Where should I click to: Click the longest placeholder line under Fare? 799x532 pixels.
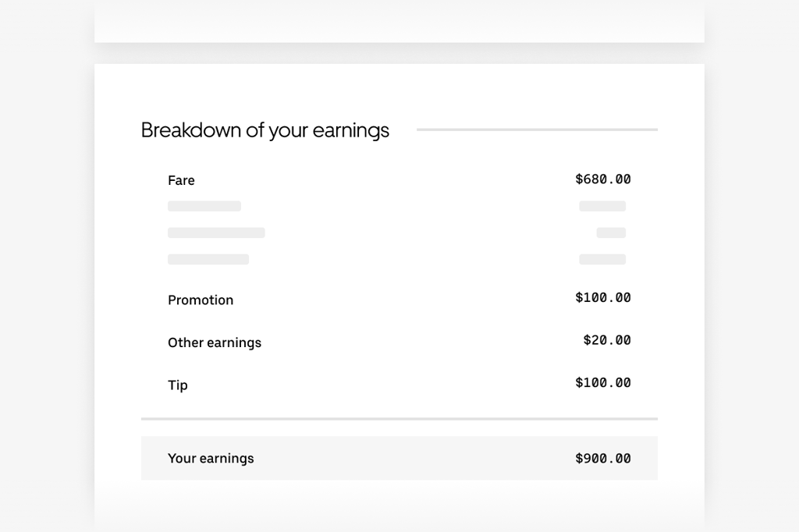tap(216, 232)
